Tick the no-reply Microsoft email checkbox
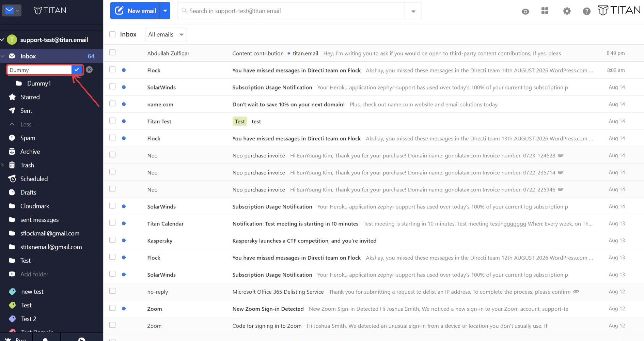Screen dimensions: 644x341 tap(112, 291)
